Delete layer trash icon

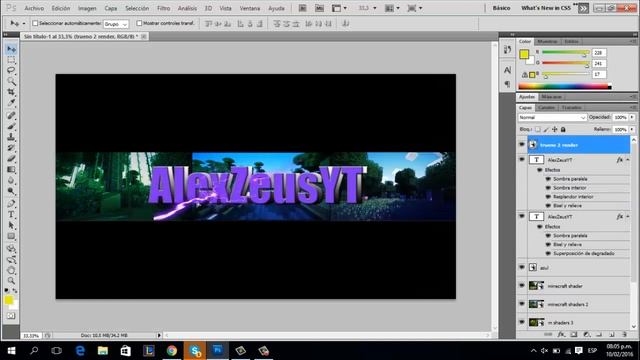pos(624,334)
